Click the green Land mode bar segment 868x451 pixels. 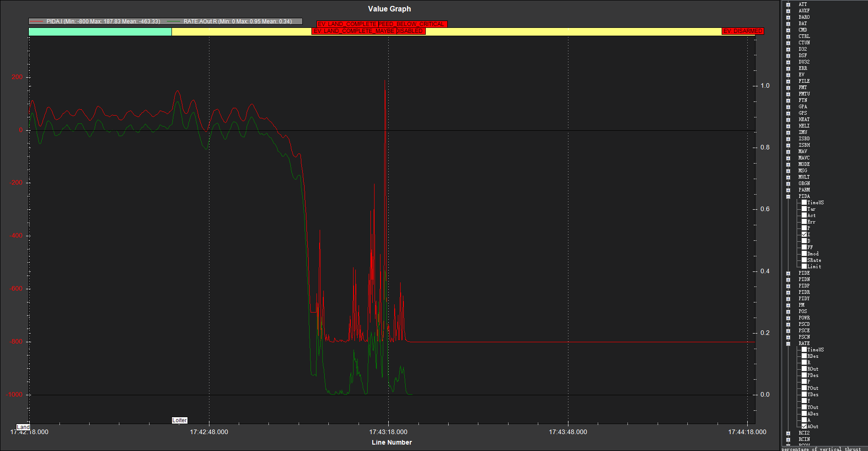100,32
